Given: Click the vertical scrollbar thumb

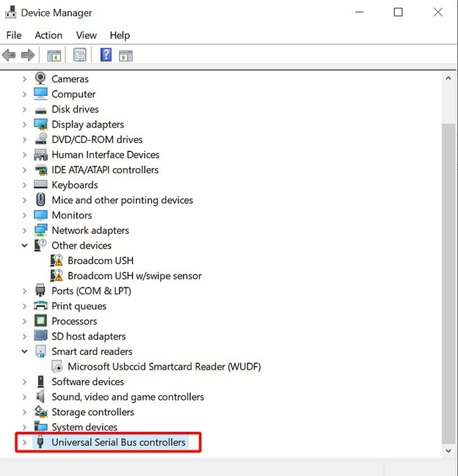Looking at the screenshot, I should tap(448, 283).
